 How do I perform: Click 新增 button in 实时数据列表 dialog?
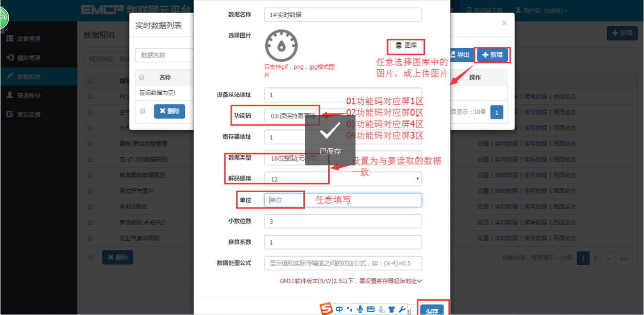tap(492, 55)
